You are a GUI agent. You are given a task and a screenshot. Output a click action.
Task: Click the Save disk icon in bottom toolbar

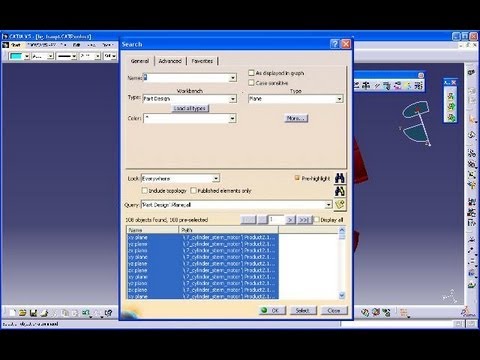33,313
